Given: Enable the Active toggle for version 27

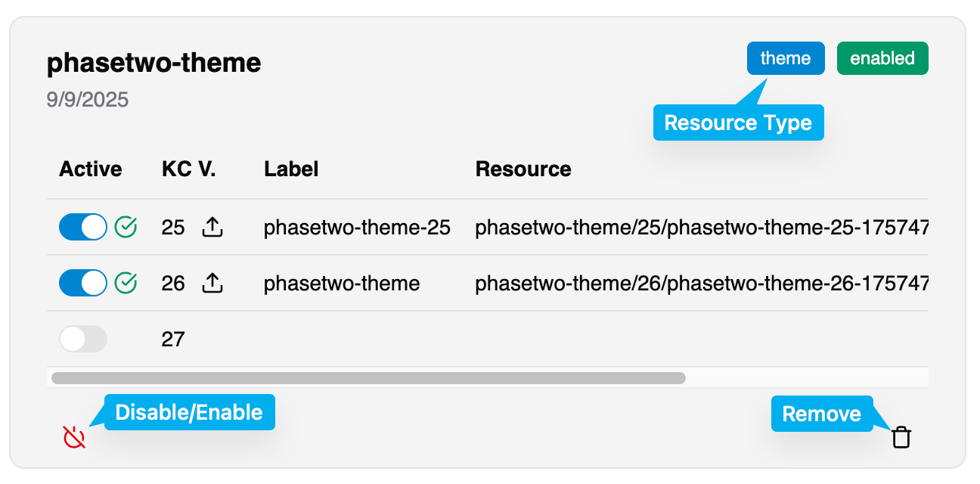Looking at the screenshot, I should [x=83, y=339].
